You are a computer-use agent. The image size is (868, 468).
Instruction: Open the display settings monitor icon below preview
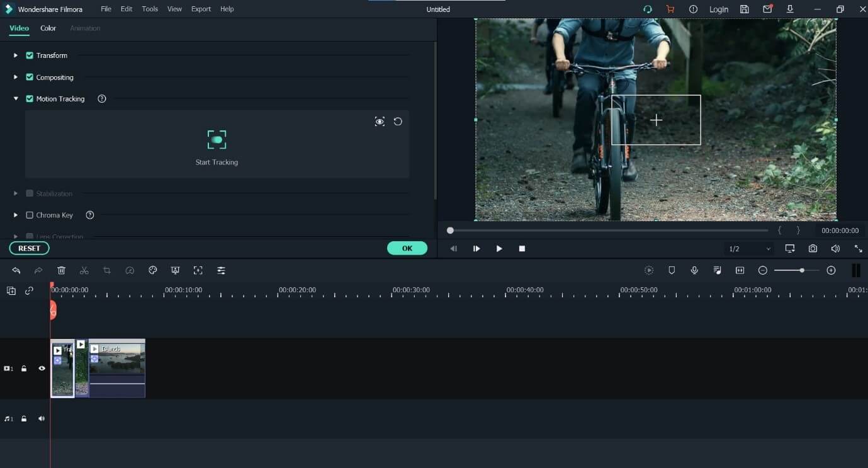[x=790, y=249]
